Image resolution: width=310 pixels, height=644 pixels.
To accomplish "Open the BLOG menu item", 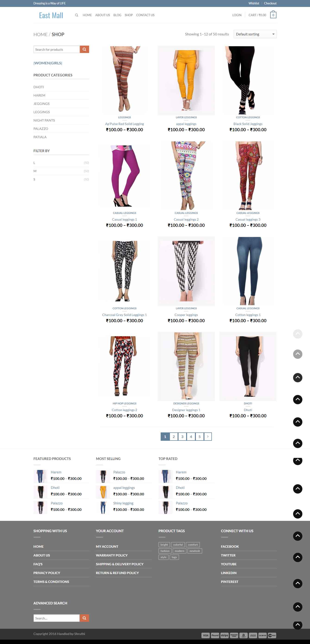I will [117, 15].
